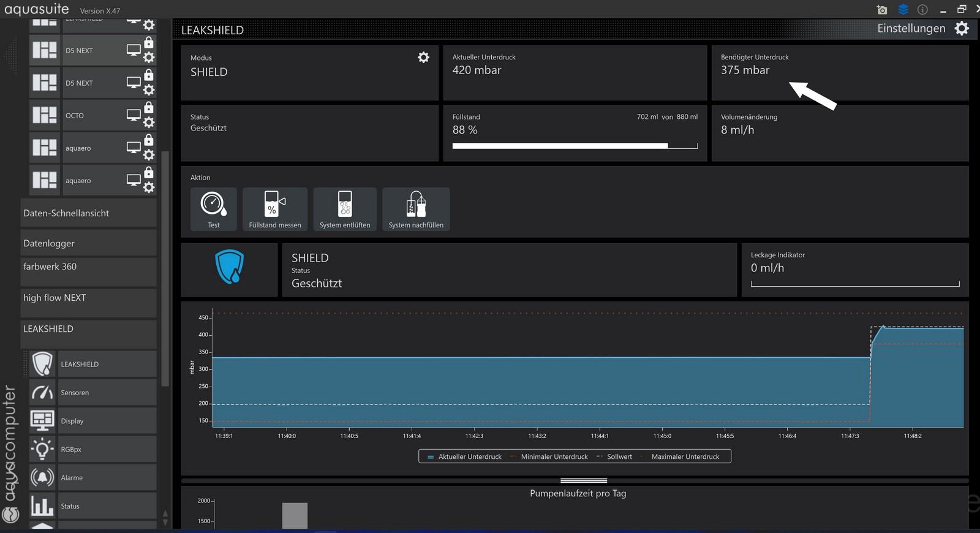Click the grey bar in Pumpenlaufzeit chart
The width and height of the screenshot is (980, 533).
[x=295, y=516]
